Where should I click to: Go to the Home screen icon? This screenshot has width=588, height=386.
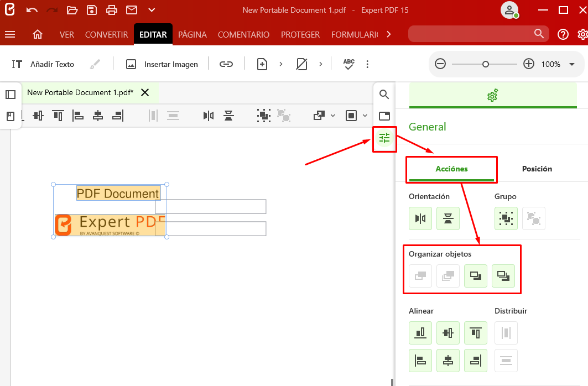click(38, 34)
